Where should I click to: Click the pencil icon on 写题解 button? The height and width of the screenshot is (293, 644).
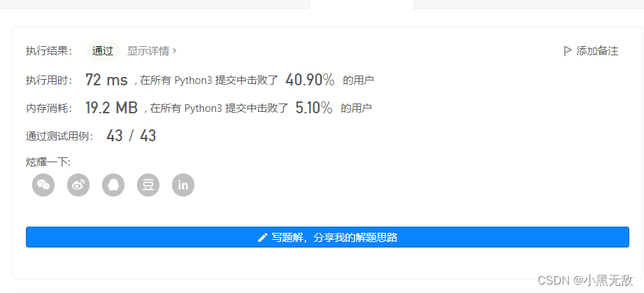pyautogui.click(x=263, y=238)
